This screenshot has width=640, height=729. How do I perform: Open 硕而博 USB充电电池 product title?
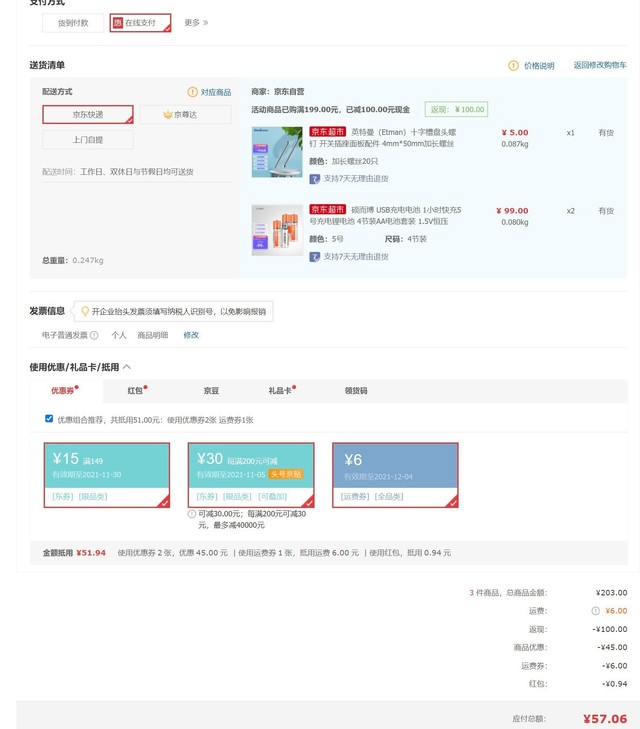[385, 216]
